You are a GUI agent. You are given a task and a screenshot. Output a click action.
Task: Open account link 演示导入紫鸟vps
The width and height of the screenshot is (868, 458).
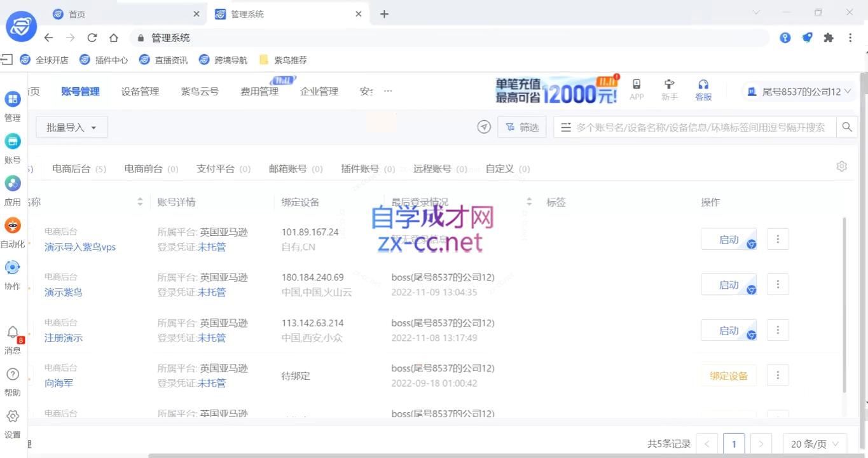80,247
